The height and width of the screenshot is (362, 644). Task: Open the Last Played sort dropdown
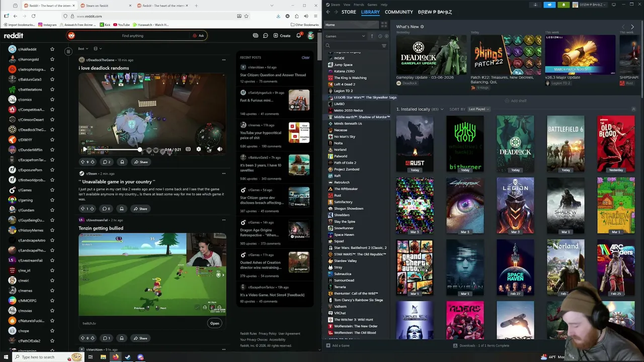[479, 109]
